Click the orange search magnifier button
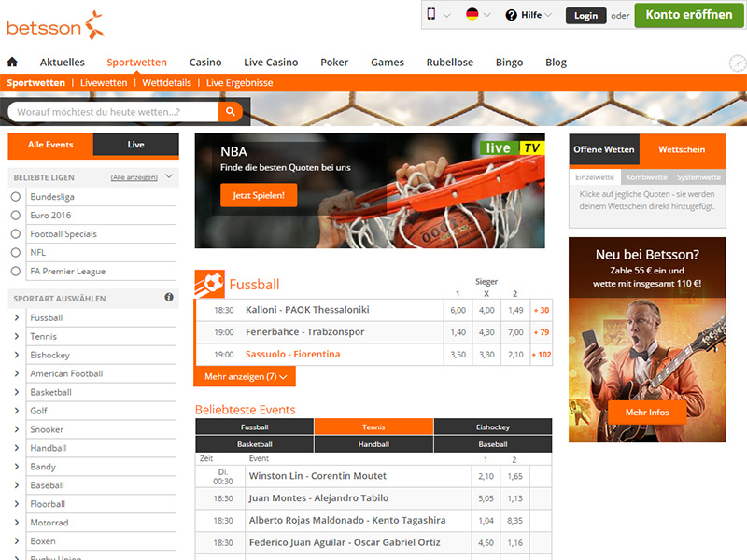This screenshot has height=560, width=747. [231, 111]
